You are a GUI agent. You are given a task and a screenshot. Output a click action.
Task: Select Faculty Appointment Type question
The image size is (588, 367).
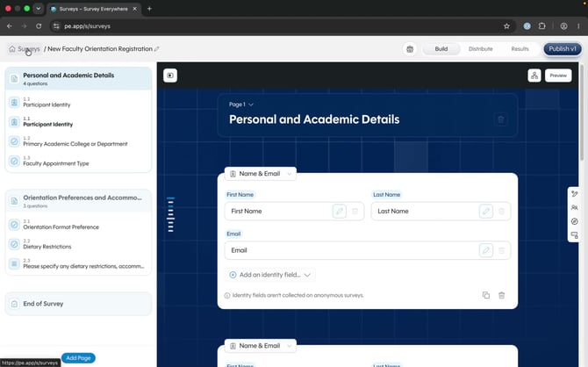78,161
